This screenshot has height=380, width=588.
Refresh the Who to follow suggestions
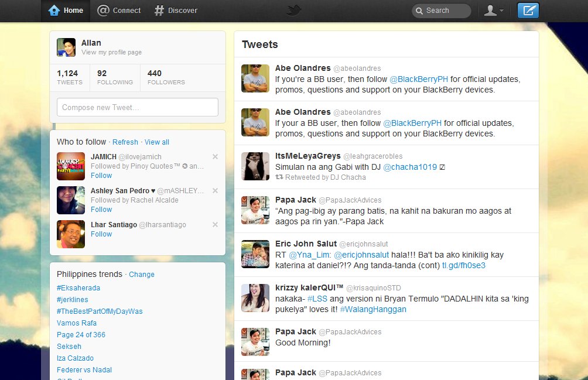click(x=125, y=142)
